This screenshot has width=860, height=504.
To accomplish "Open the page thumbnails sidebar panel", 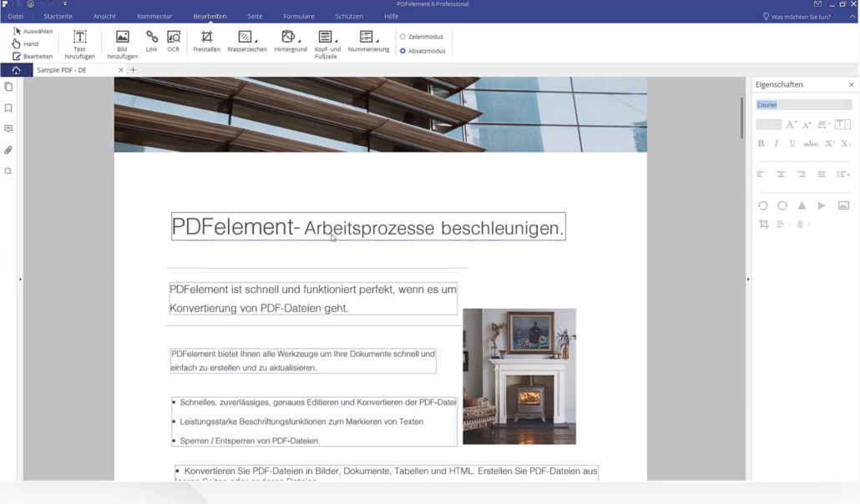I will [x=8, y=87].
